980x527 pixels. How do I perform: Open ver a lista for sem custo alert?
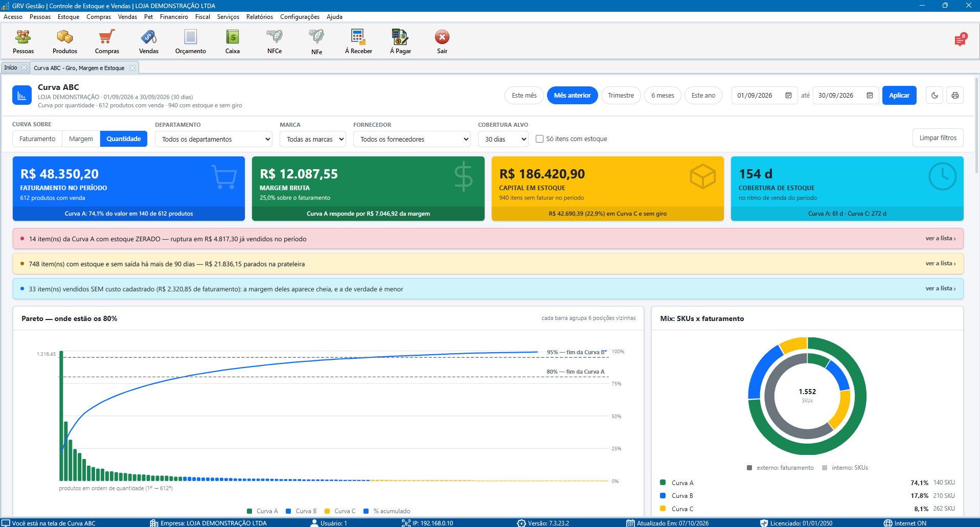940,288
